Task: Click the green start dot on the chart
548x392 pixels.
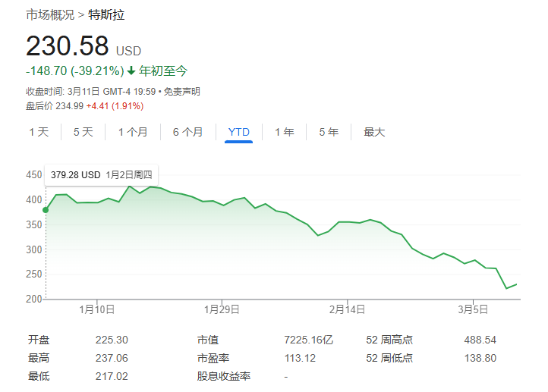Action: pos(46,209)
